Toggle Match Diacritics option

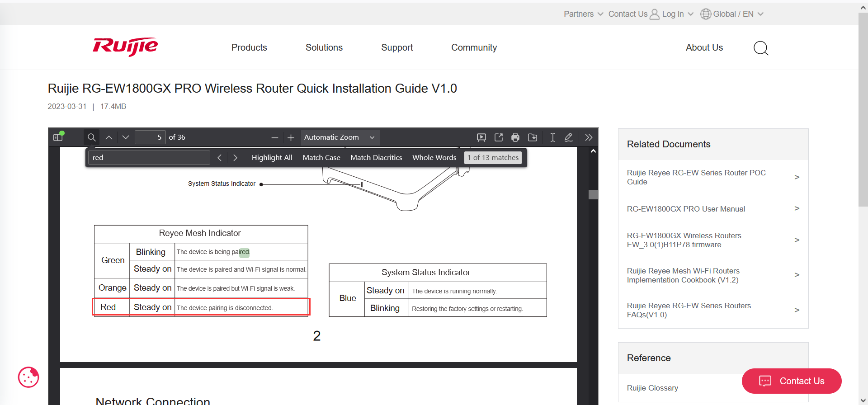376,157
